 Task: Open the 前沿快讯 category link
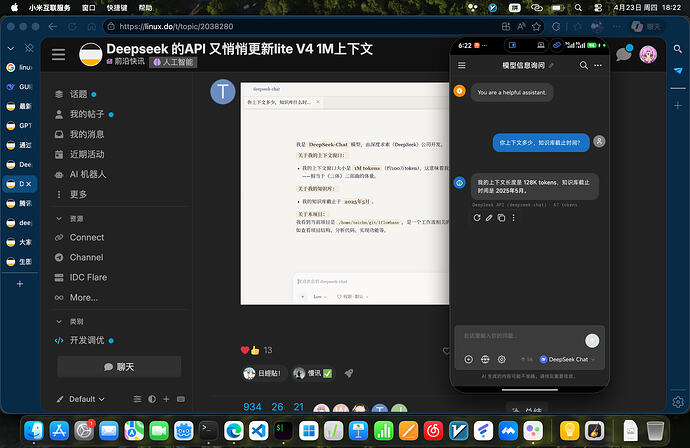click(125, 61)
